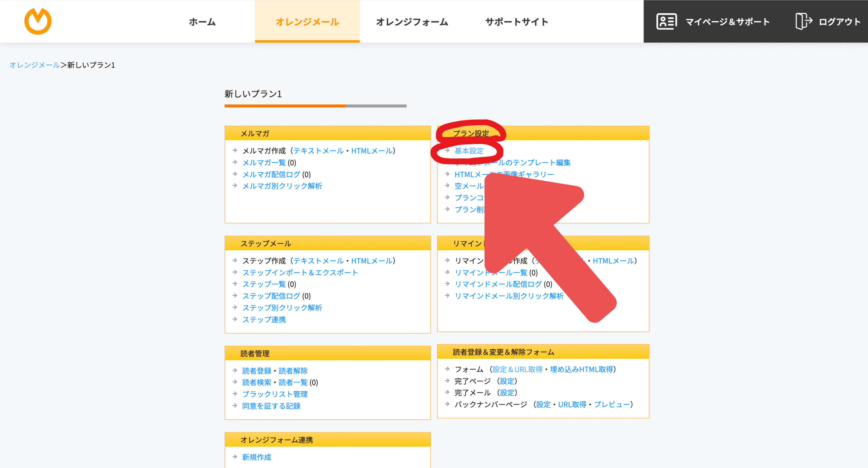The width and height of the screenshot is (868, 468).
Task: Switch to オレンジフォーム tab
Action: click(x=412, y=22)
